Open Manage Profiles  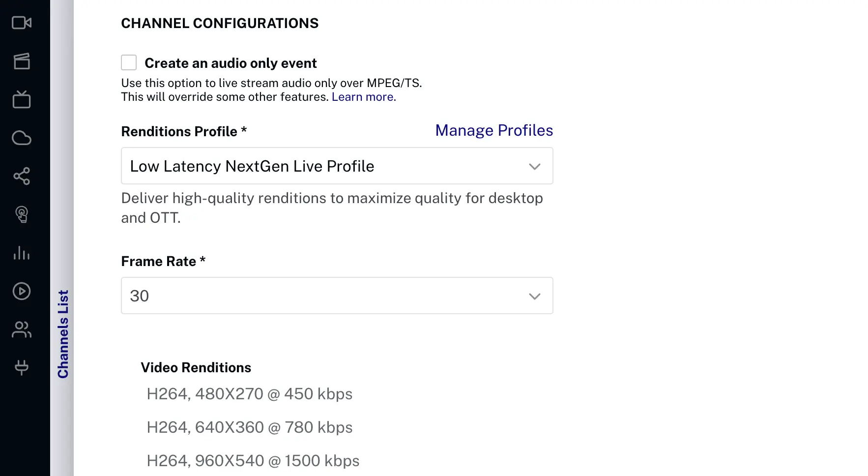click(493, 130)
